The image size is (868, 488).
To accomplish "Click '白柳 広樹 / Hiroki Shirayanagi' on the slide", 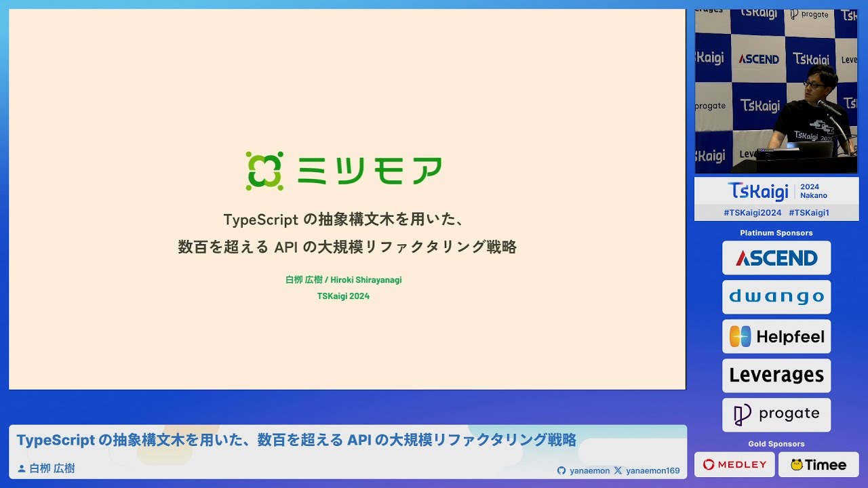I will pos(344,280).
